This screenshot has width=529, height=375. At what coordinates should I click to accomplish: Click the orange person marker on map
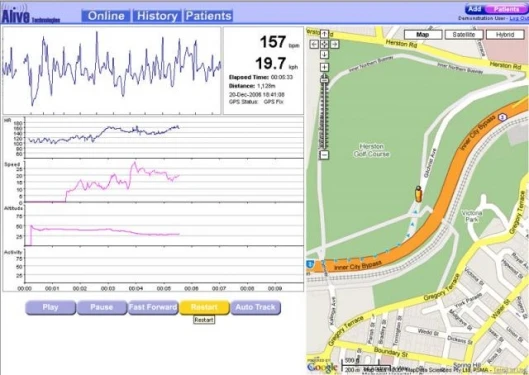click(418, 194)
